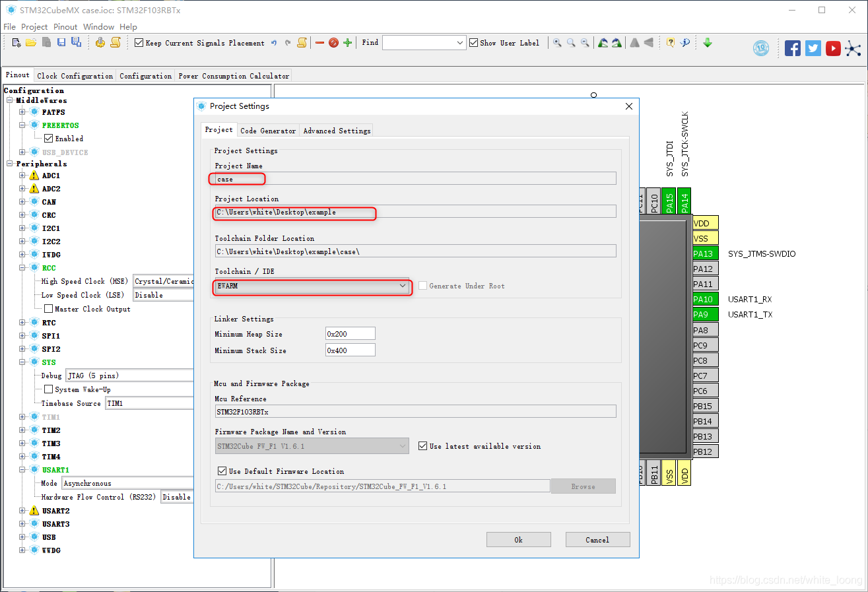The image size is (868, 592).
Task: Click the 10 years anniversary badge icon
Action: (x=761, y=48)
